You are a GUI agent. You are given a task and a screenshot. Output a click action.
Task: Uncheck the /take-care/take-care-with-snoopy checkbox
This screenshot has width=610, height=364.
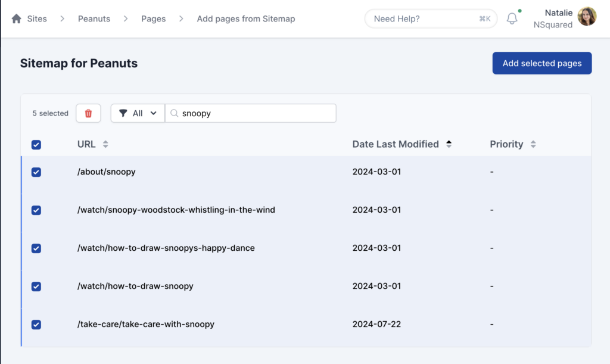(x=36, y=325)
